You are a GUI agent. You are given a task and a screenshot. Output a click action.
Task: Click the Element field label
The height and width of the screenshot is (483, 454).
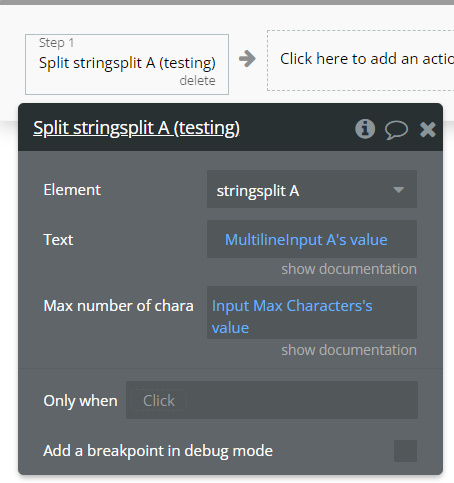point(72,190)
